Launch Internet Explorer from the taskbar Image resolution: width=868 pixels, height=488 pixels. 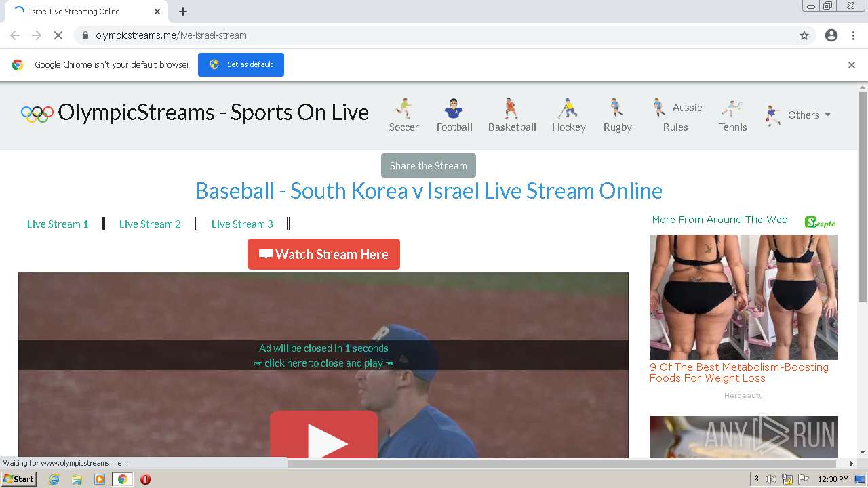pyautogui.click(x=54, y=479)
